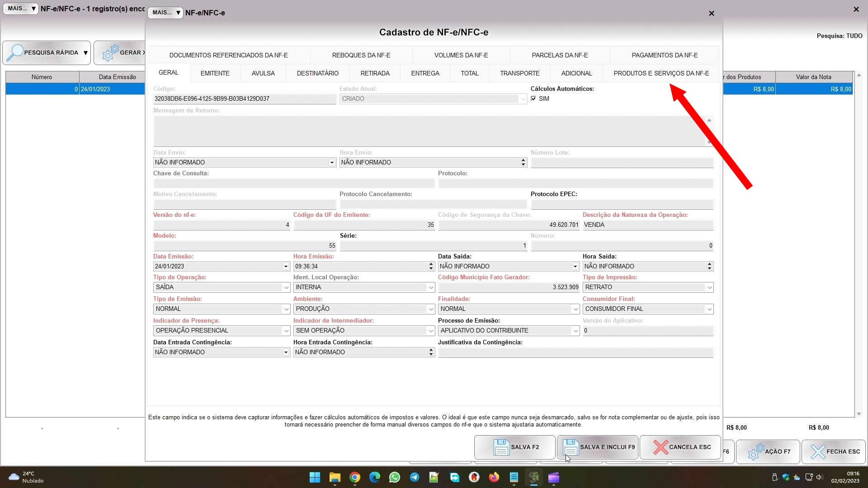Click the SALVA F2 button
The height and width of the screenshot is (488, 868).
pyautogui.click(x=514, y=447)
